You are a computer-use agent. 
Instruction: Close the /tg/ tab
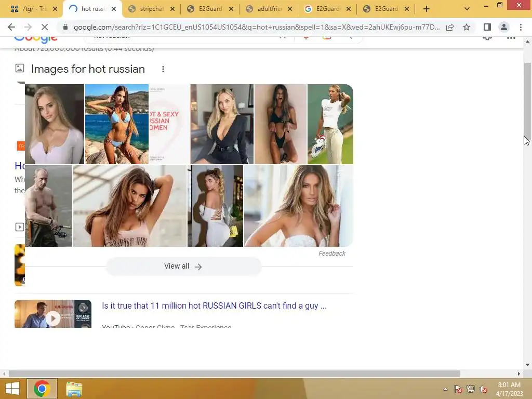tap(55, 9)
